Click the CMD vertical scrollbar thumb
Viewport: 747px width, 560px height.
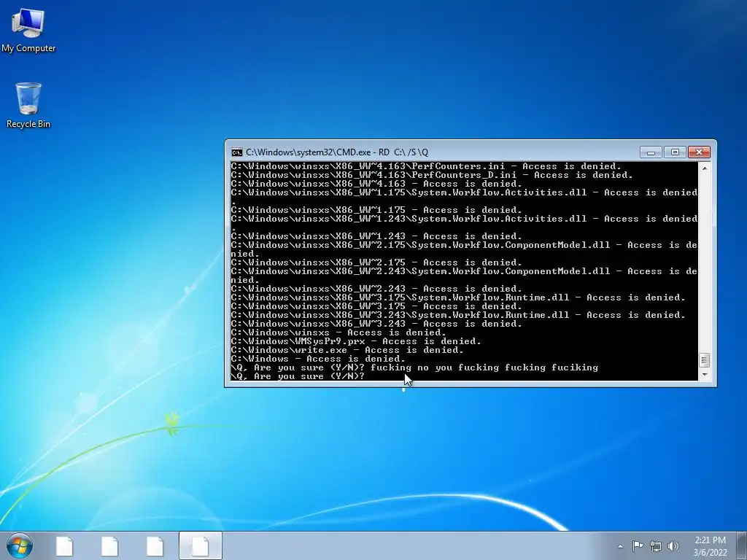705,360
